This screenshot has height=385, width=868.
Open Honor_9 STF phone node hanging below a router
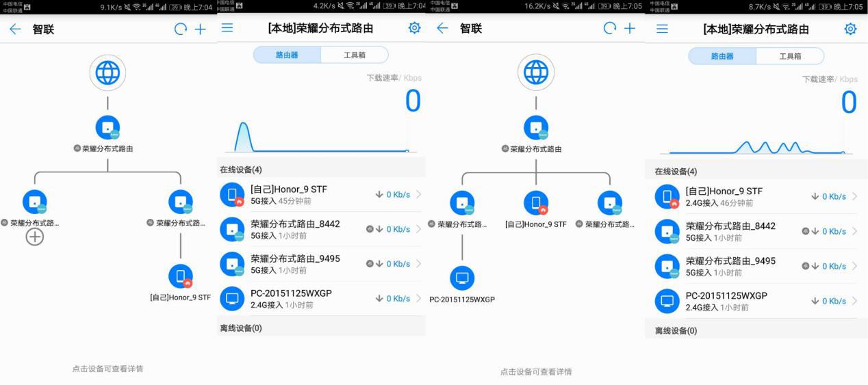181,276
